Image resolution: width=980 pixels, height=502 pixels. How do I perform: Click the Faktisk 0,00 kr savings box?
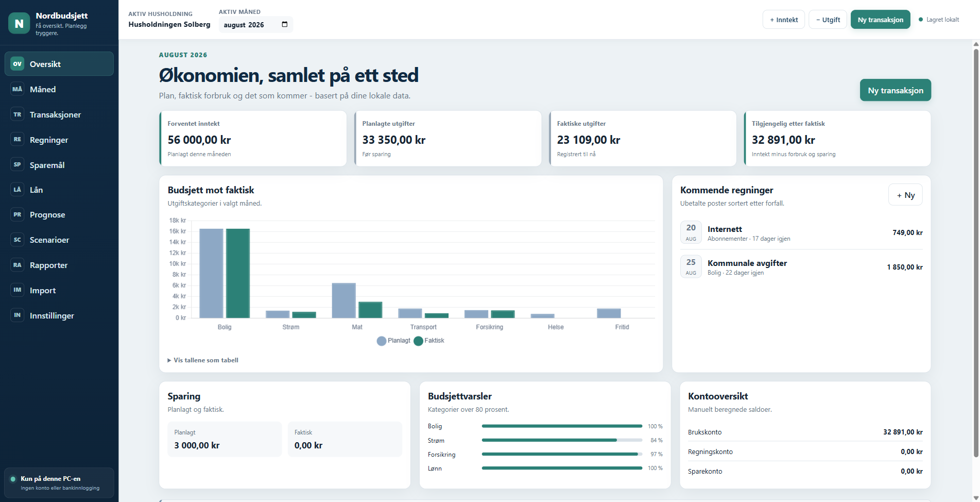click(x=345, y=439)
